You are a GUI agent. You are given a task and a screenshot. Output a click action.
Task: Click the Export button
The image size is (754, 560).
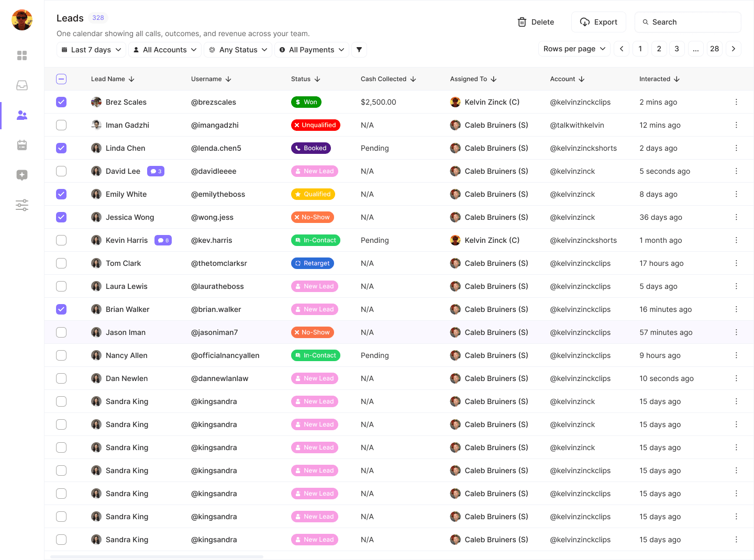click(598, 22)
